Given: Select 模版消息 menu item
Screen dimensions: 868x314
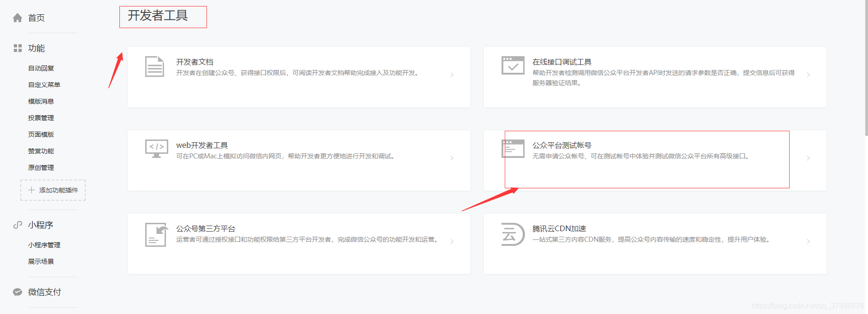Looking at the screenshot, I should (x=41, y=101).
